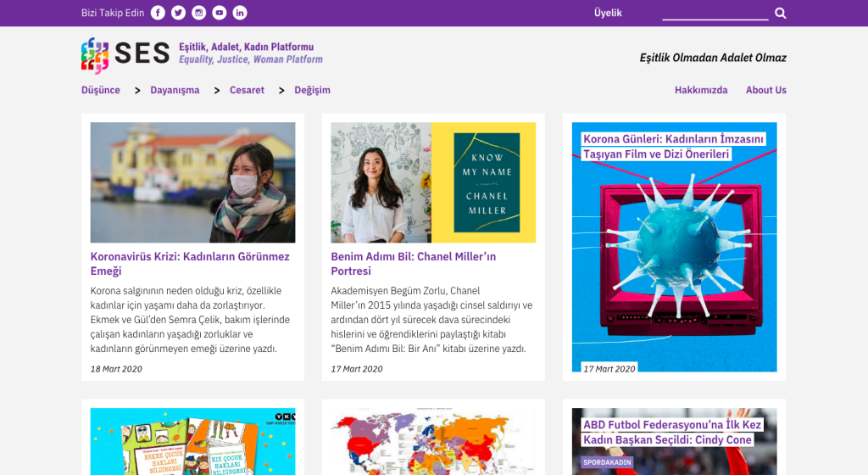Open the Twitter social icon
The height and width of the screenshot is (475, 868).
tap(178, 13)
